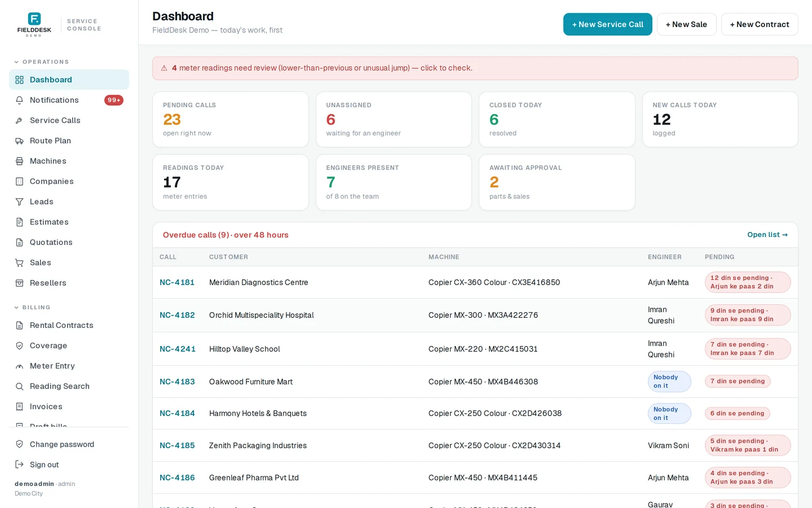Click the Quotations file icon
Screen dimensions: 812x508
[19, 242]
